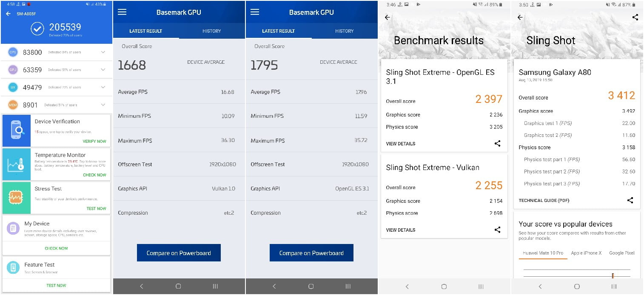
Task: Select the Google Pixel comparison tab
Action: [x=621, y=253]
